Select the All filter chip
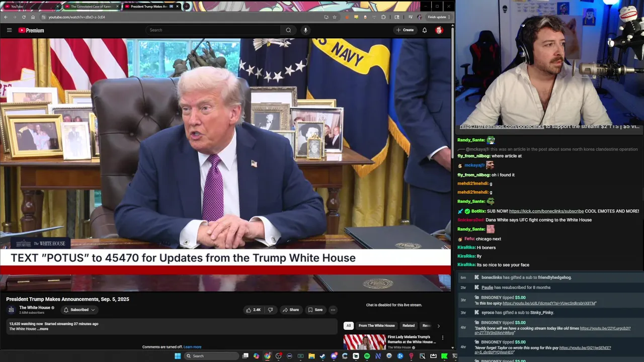Image resolution: width=644 pixels, height=362 pixels. pyautogui.click(x=348, y=326)
